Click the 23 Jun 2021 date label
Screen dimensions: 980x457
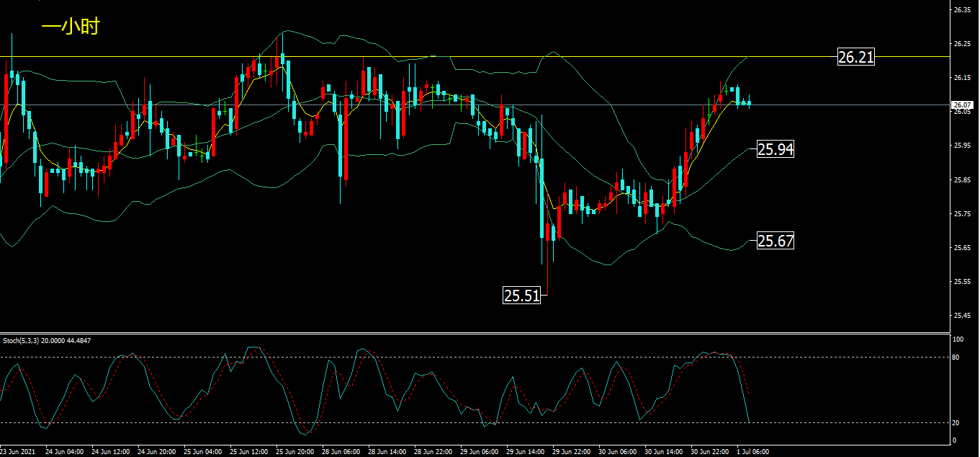pyautogui.click(x=17, y=452)
